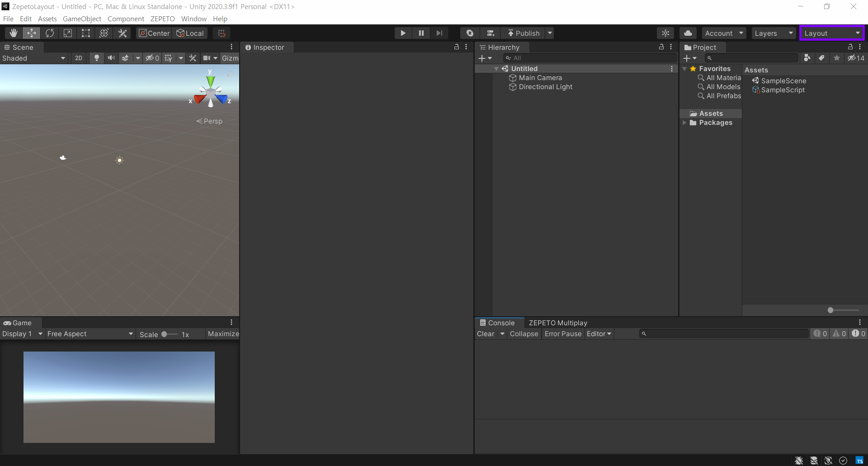Click Gizmos button in Scene toolbar
This screenshot has height=466, width=868.
click(230, 58)
